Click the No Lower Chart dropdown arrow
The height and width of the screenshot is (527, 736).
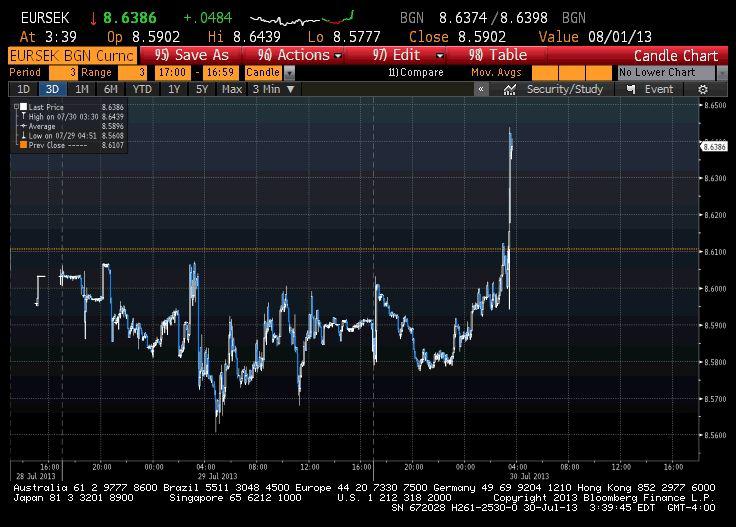[x=722, y=73]
